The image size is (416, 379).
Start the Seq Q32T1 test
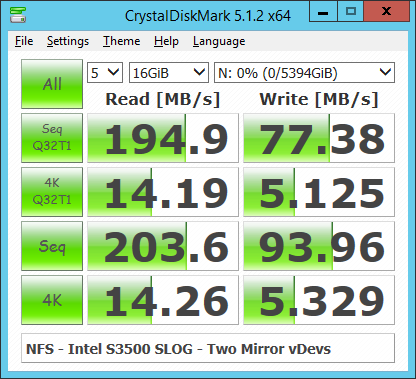52,138
